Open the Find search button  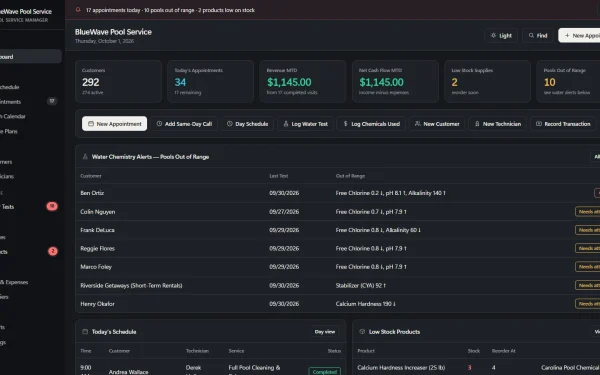pos(538,36)
